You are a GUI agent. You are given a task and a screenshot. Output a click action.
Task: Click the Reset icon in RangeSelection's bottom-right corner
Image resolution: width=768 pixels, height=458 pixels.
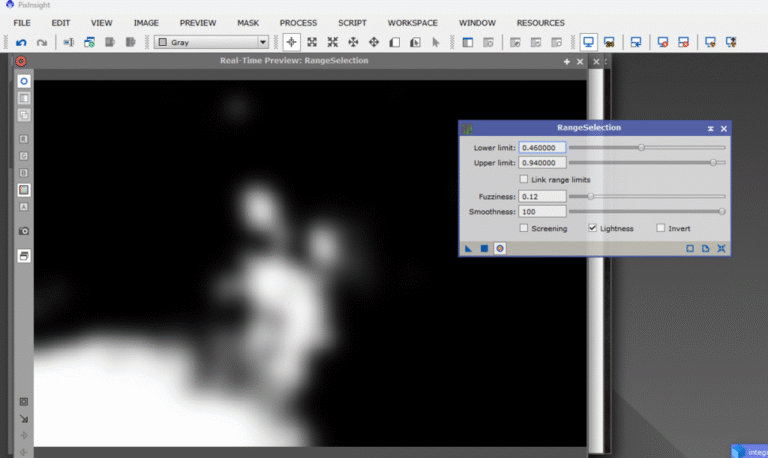tap(722, 247)
